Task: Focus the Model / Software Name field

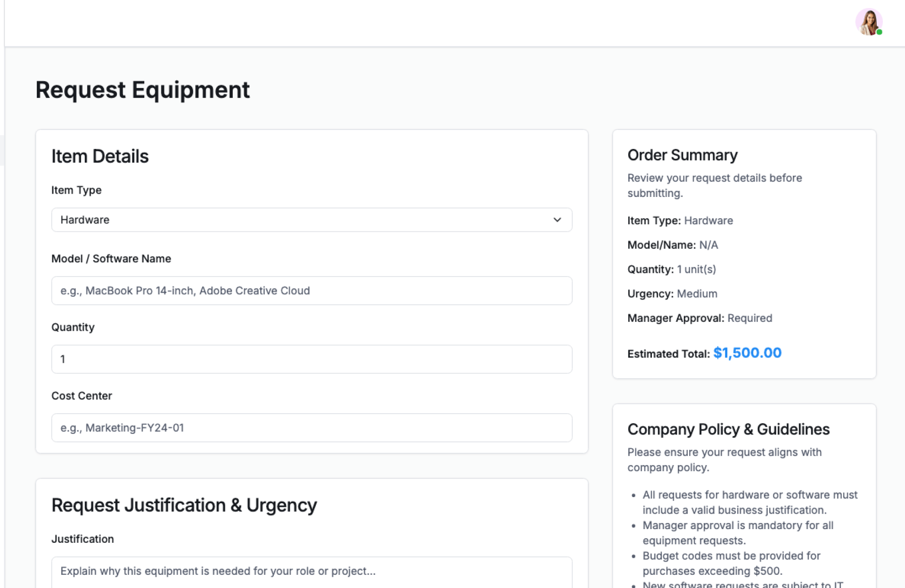Action: click(311, 291)
